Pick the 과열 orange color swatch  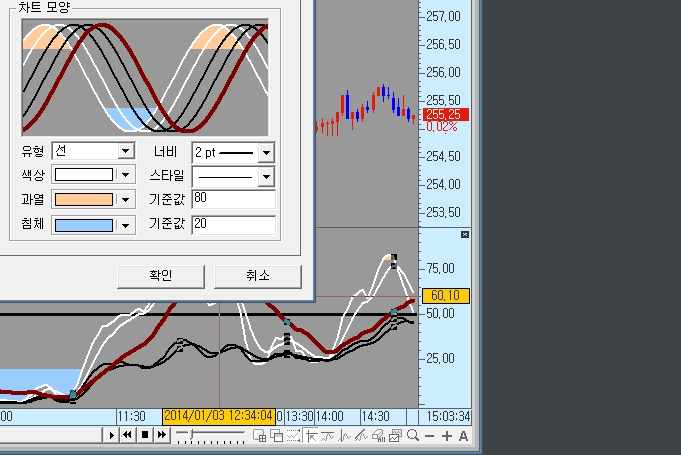point(84,200)
